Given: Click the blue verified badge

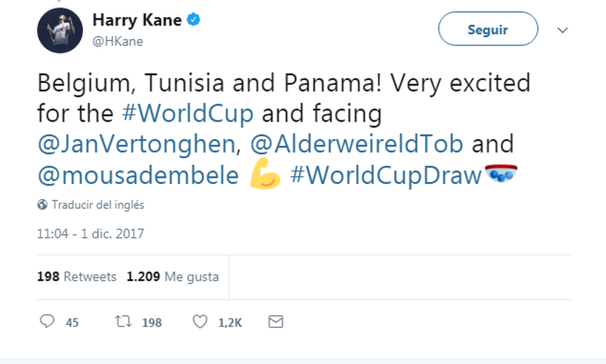Looking at the screenshot, I should pyautogui.click(x=193, y=19).
